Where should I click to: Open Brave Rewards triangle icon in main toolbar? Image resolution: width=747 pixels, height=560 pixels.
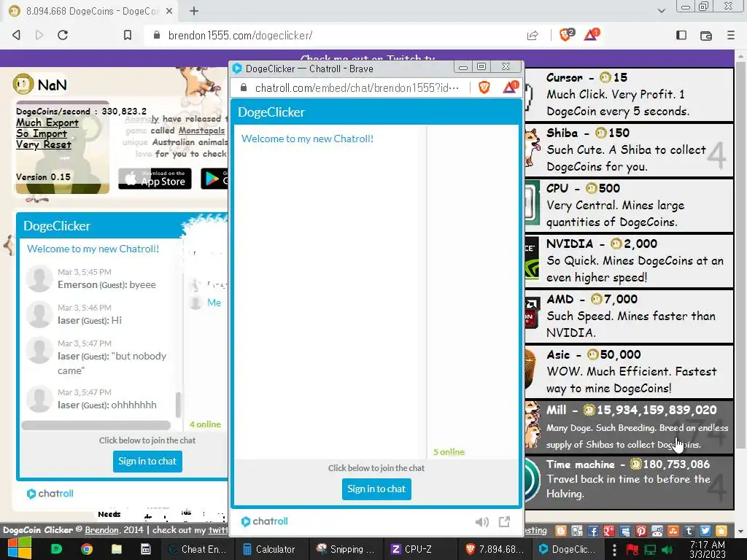591,35
